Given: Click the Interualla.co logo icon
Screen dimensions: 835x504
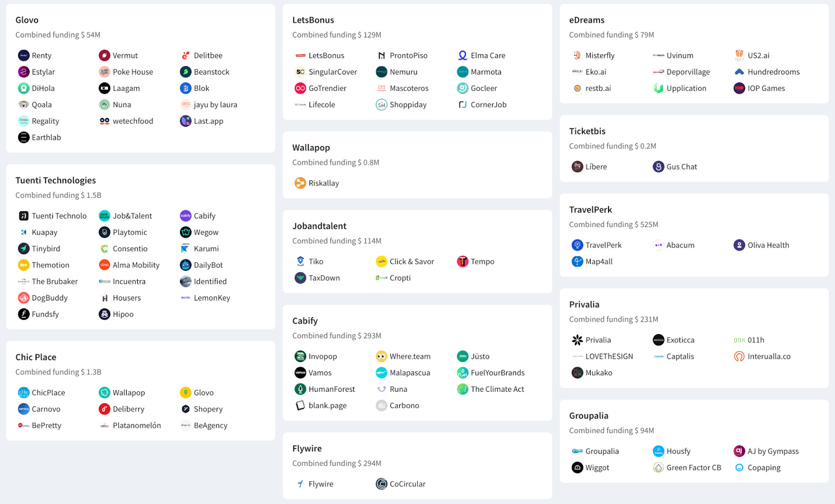Looking at the screenshot, I should [739, 356].
